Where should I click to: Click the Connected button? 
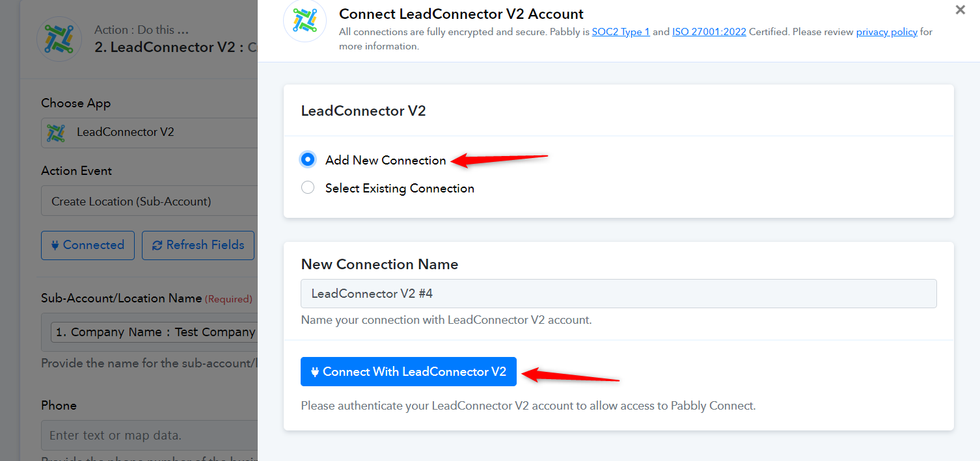point(88,245)
